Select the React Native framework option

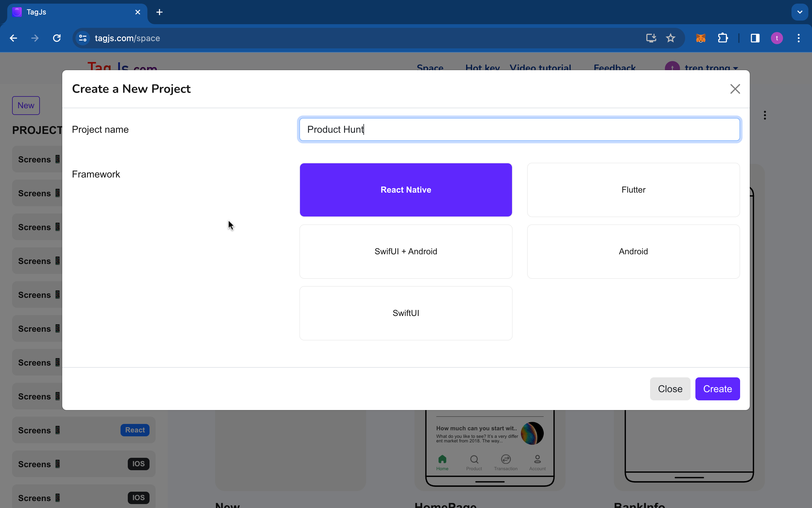406,190
